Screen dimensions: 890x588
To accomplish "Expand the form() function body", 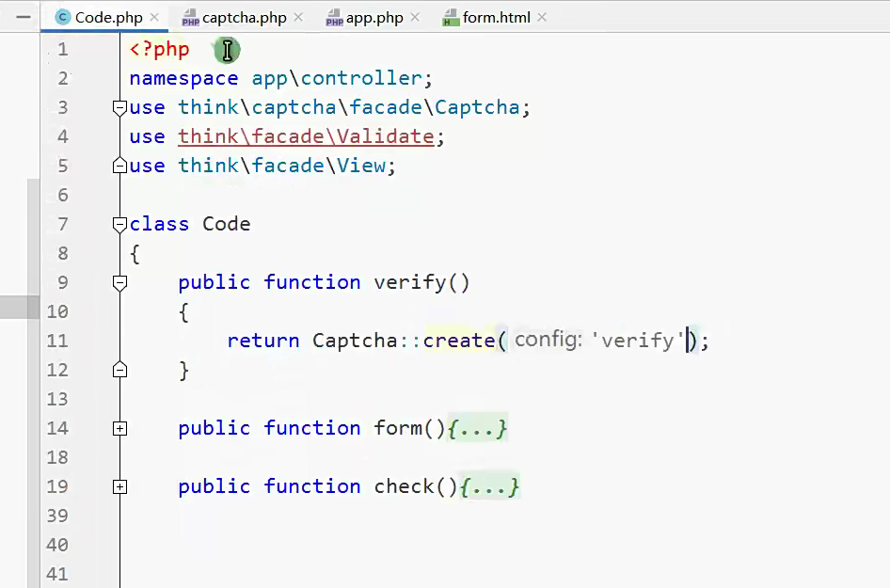I will pos(119,428).
